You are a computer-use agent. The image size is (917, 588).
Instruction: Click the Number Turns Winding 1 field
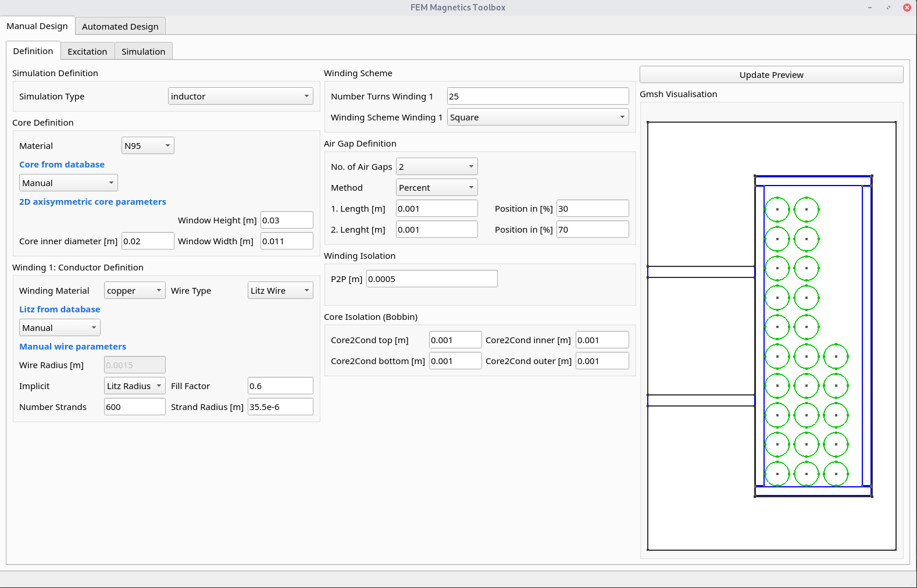[x=538, y=96]
